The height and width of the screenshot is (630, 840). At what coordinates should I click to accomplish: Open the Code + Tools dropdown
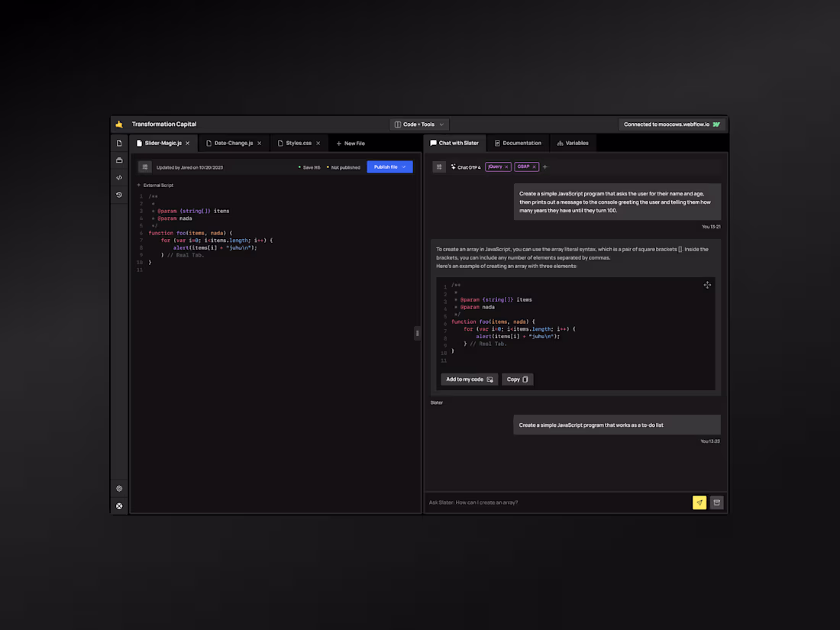coord(418,124)
